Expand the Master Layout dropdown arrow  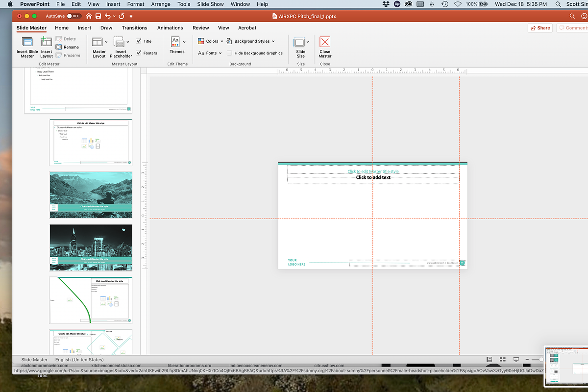[x=105, y=42]
